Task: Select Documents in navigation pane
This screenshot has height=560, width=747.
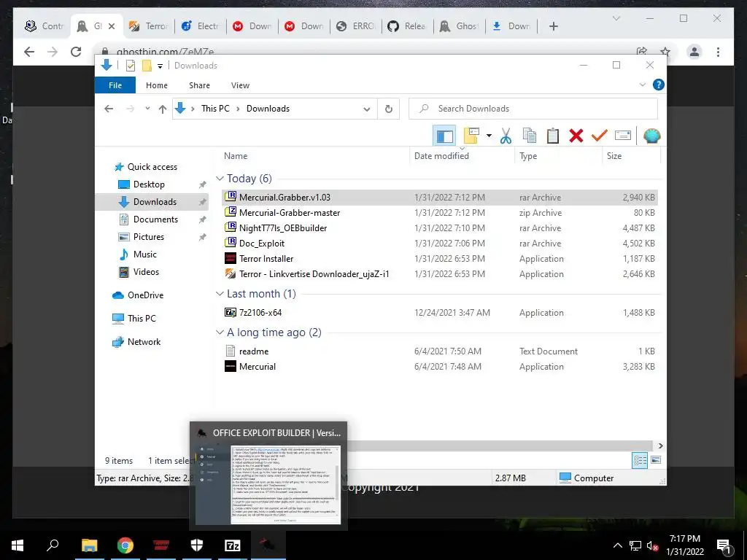Action: 155,219
